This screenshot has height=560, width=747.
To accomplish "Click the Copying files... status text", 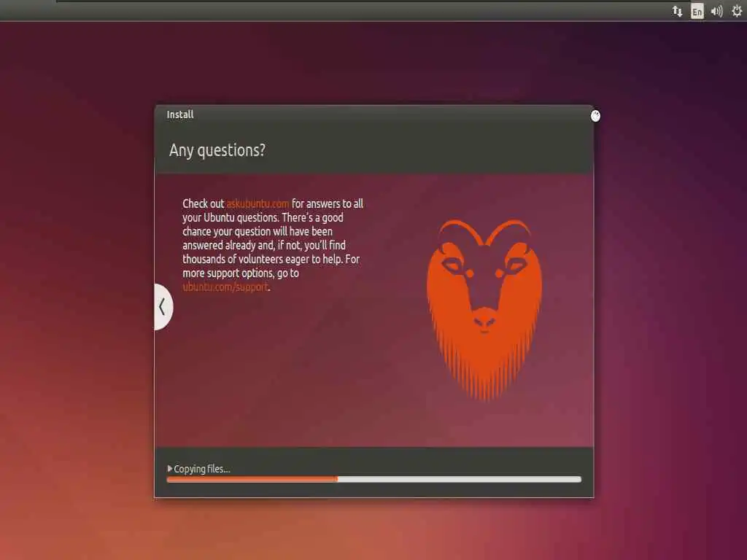I will (x=202, y=469).
